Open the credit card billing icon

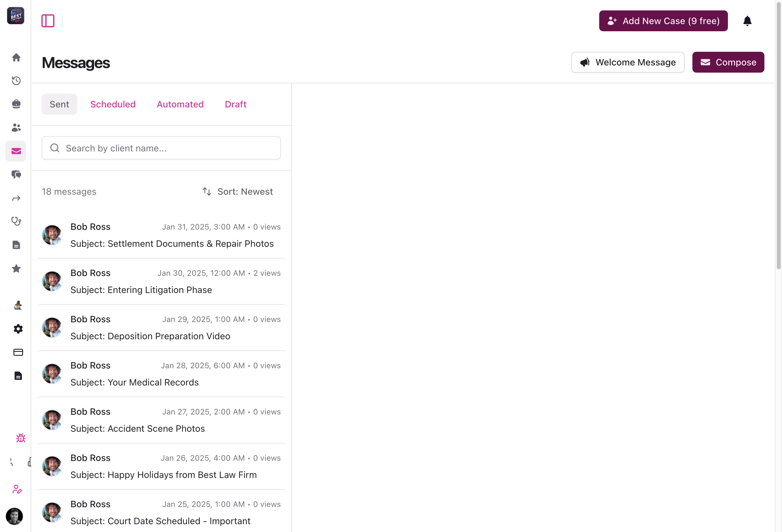coord(18,352)
